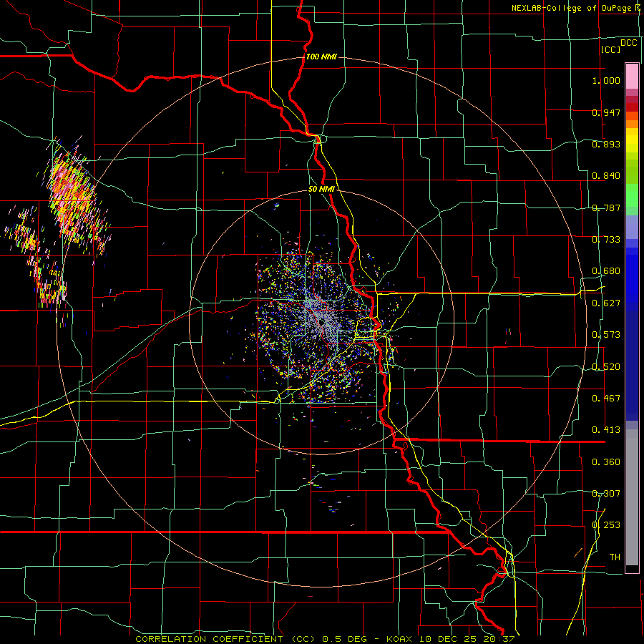
Task: Click the TH threshold label
Action: pyautogui.click(x=615, y=557)
